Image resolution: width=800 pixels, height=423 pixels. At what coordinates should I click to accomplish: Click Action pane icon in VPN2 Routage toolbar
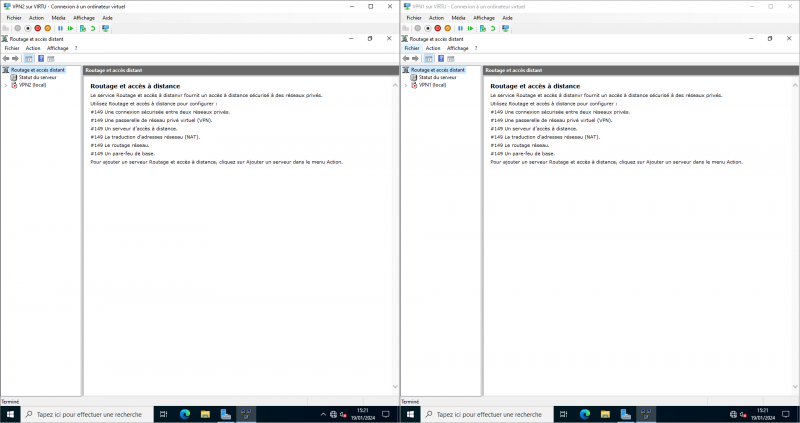click(x=51, y=59)
